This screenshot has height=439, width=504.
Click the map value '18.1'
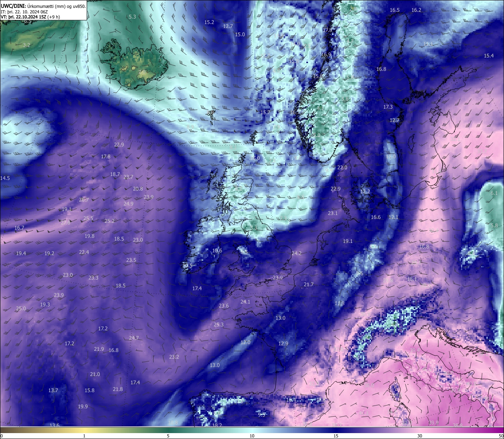tap(412, 279)
